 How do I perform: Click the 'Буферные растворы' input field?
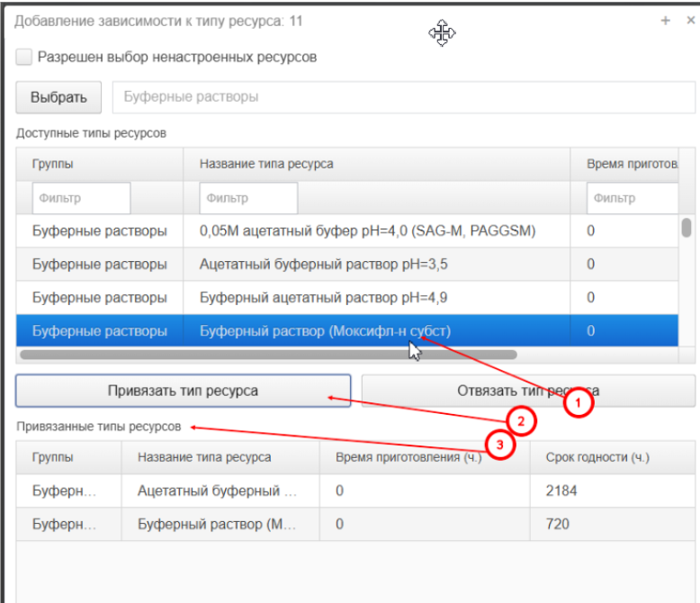coord(404,97)
